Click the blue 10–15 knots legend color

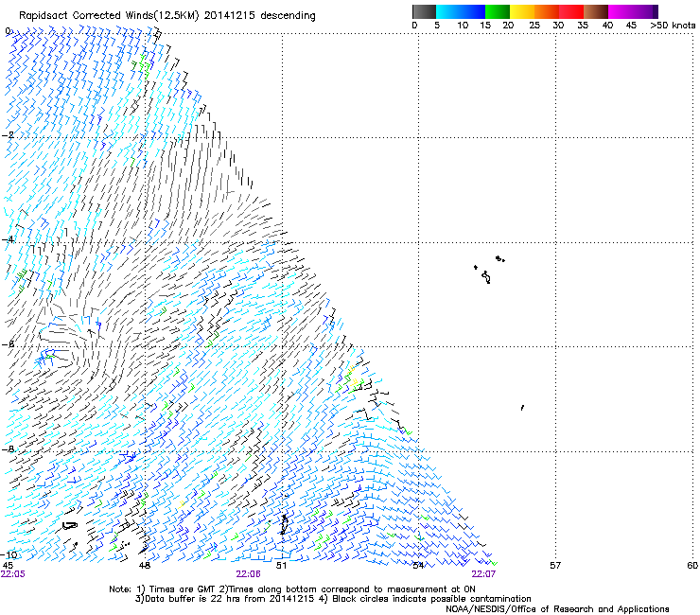473,11
